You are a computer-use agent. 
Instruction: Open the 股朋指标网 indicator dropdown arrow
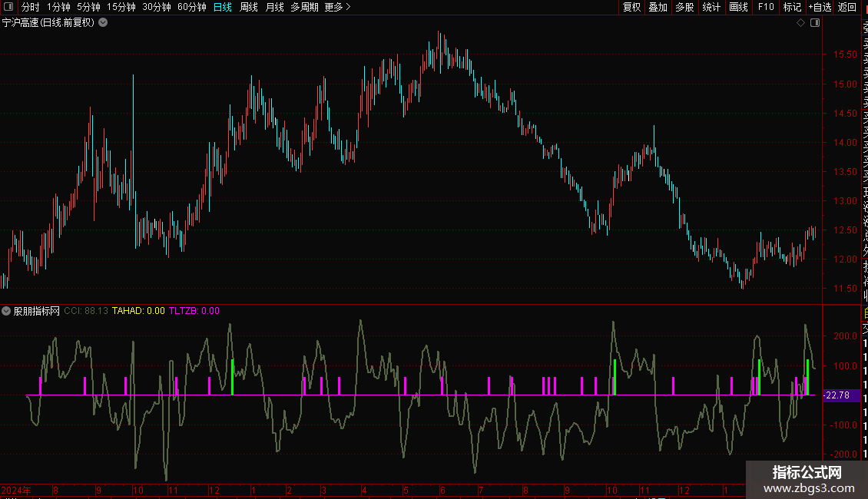[7, 311]
